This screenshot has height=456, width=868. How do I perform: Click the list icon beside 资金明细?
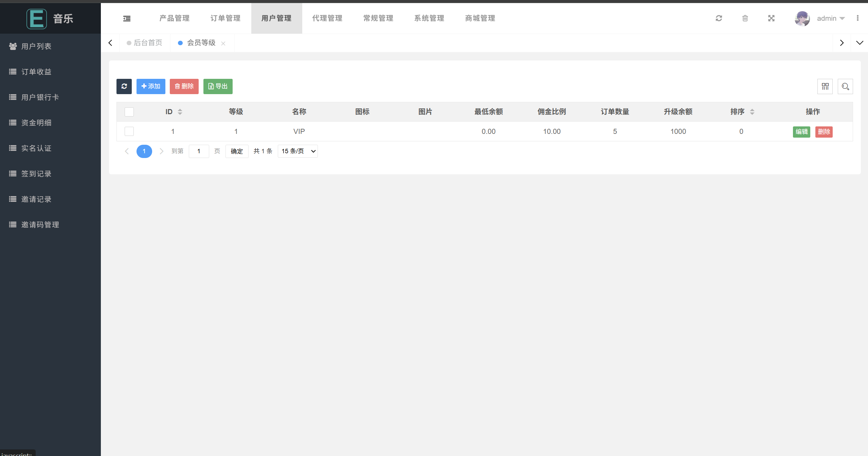point(13,123)
